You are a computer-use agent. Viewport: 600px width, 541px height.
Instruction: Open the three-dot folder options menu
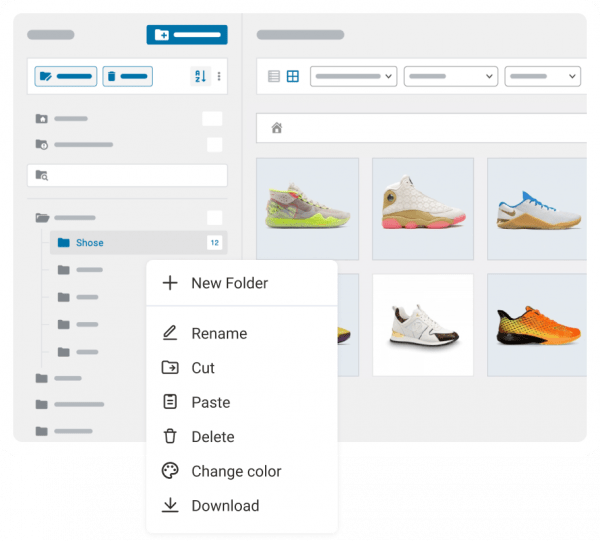coord(219,76)
